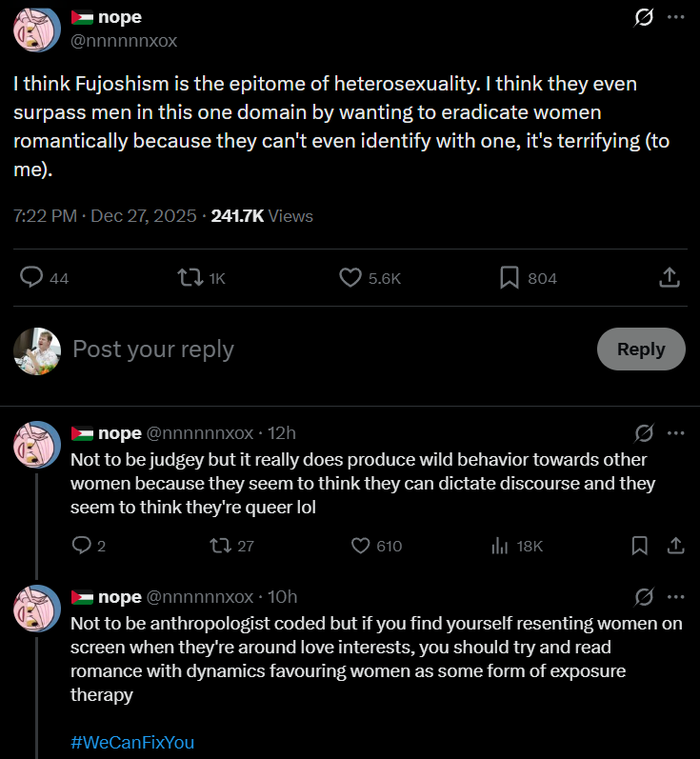700x759 pixels.
Task: Open the Grok icon on main post
Action: [x=643, y=18]
